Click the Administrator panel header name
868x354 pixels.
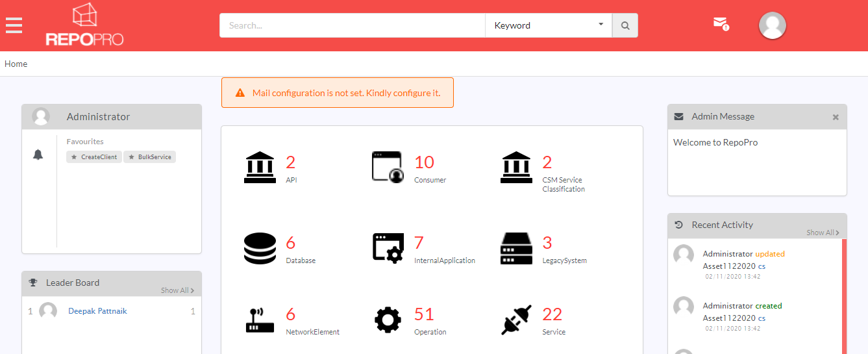pyautogui.click(x=98, y=117)
